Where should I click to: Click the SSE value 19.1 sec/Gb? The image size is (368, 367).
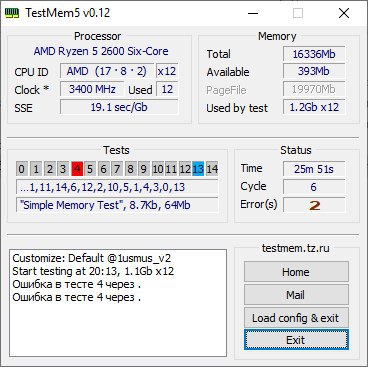pos(119,107)
